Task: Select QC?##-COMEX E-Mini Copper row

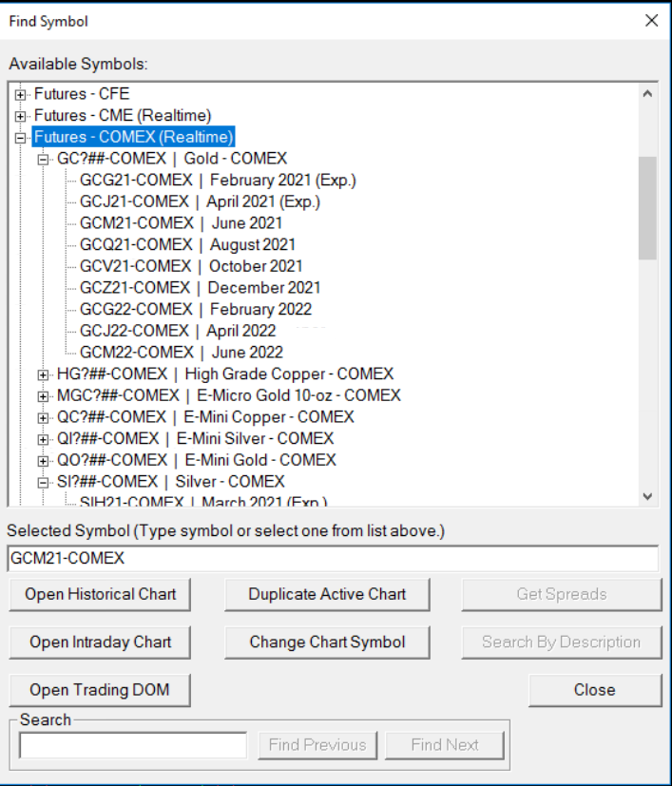Action: pyautogui.click(x=205, y=417)
